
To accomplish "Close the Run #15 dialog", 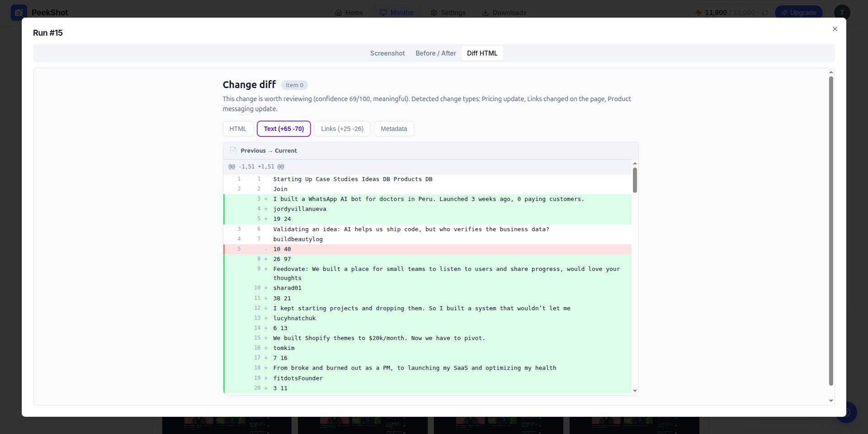I will click(835, 29).
